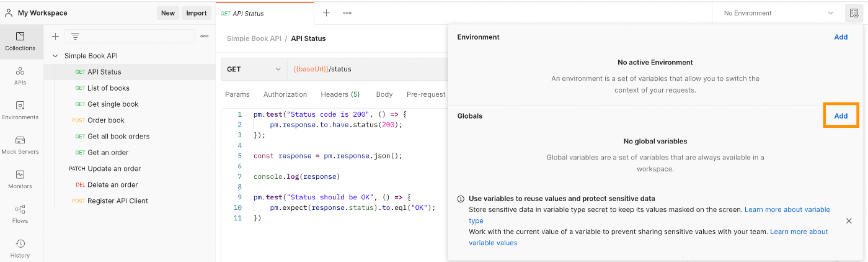Image resolution: width=868 pixels, height=262 pixels.
Task: Select the Get all book orders request
Action: click(x=130, y=137)
